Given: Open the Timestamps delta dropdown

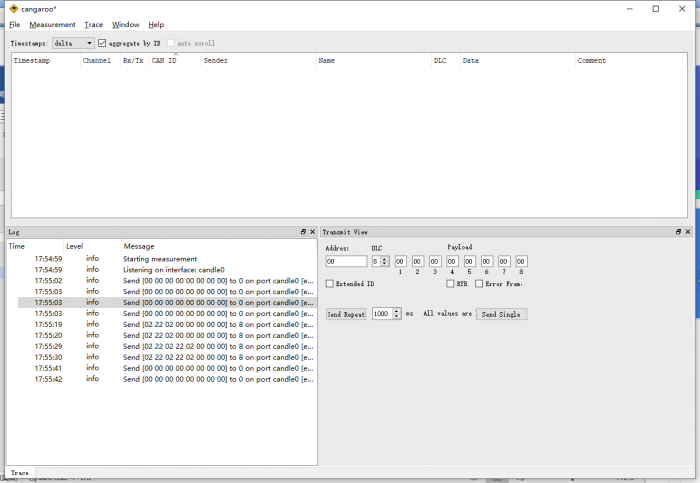Looking at the screenshot, I should [73, 43].
